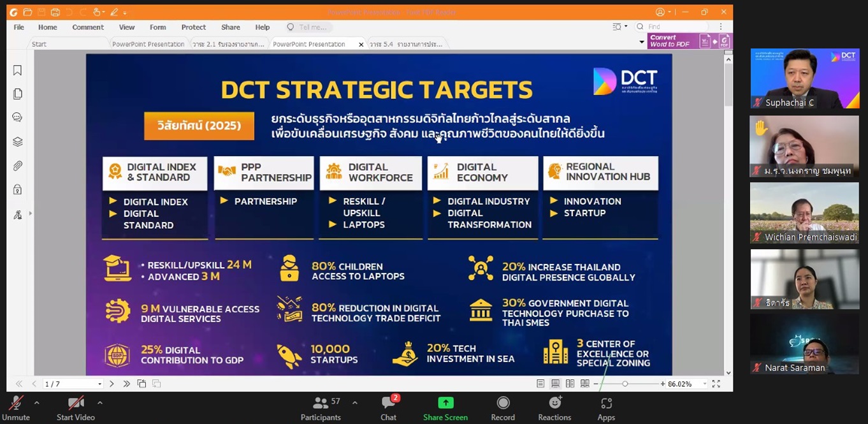Screen dimensions: 868x424
Task: Jump to the last page
Action: coord(126,384)
